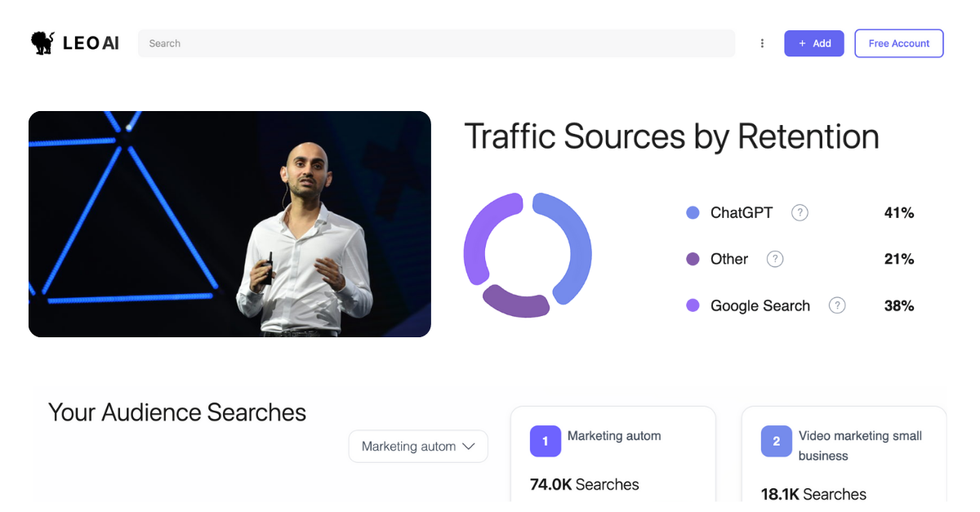This screenshot has width=980, height=512.
Task: Click the number 1 rank badge
Action: click(x=546, y=441)
